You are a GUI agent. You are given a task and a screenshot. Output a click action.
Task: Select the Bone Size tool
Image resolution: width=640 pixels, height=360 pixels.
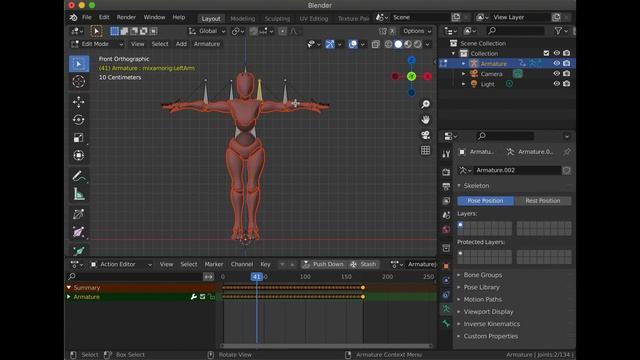(x=79, y=232)
